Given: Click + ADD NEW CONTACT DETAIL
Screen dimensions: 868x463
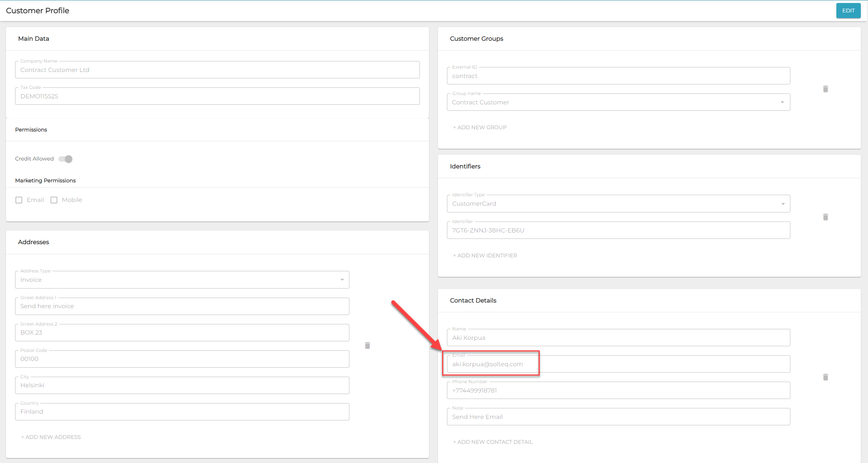Looking at the screenshot, I should pos(493,442).
